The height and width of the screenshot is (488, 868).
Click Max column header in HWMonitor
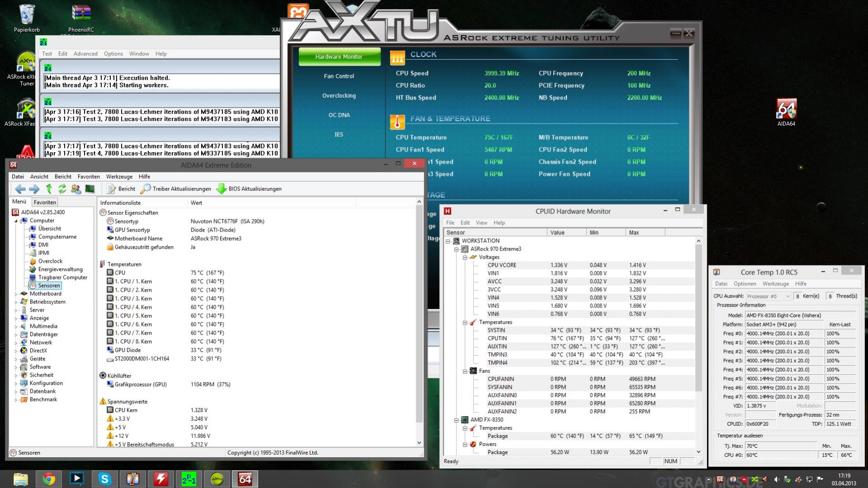(645, 232)
